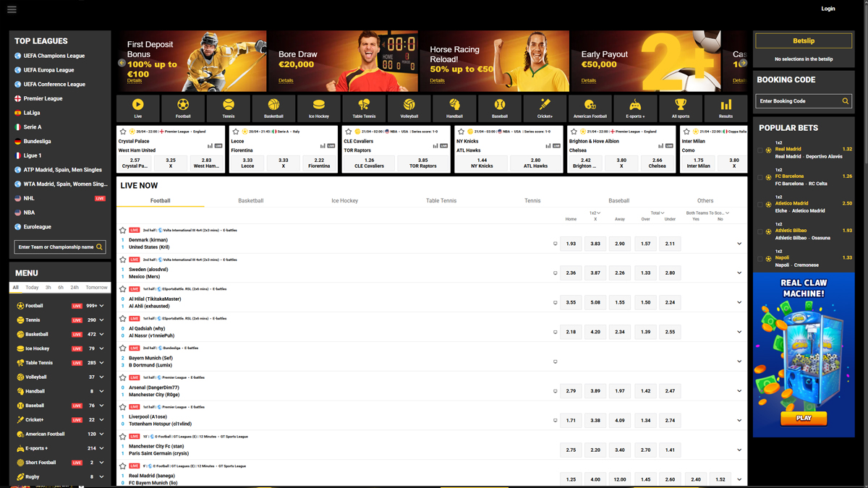The height and width of the screenshot is (488, 868).
Task: Open live stream icon for Denmark (kirman) match
Action: (x=556, y=244)
